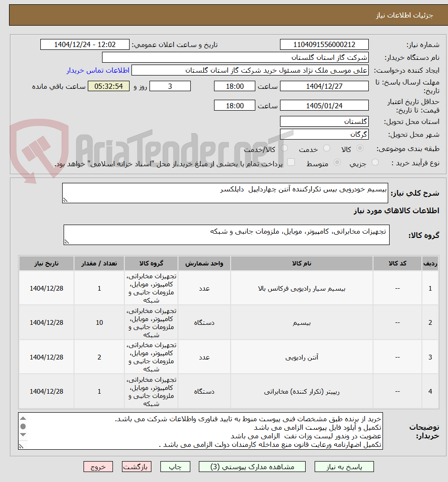Click the scroll up arrow in buyer notes
The width and height of the screenshot is (448, 482).
[23, 418]
